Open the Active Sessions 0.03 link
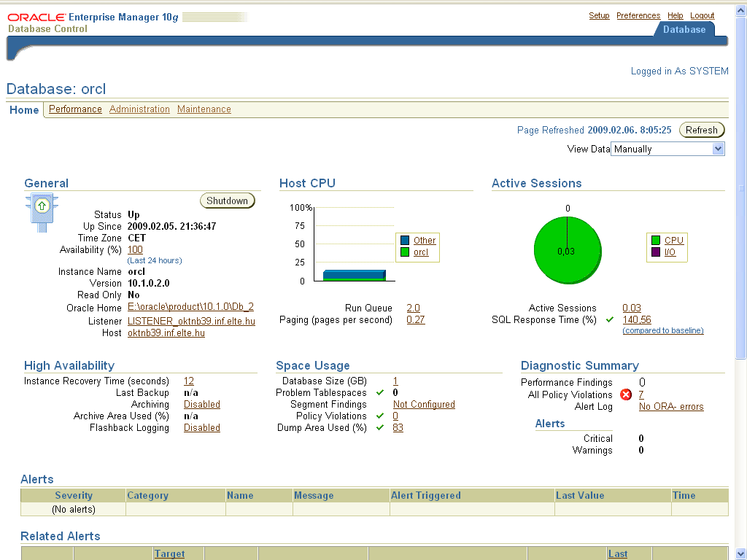Viewport: 747px width, 560px height. [632, 308]
